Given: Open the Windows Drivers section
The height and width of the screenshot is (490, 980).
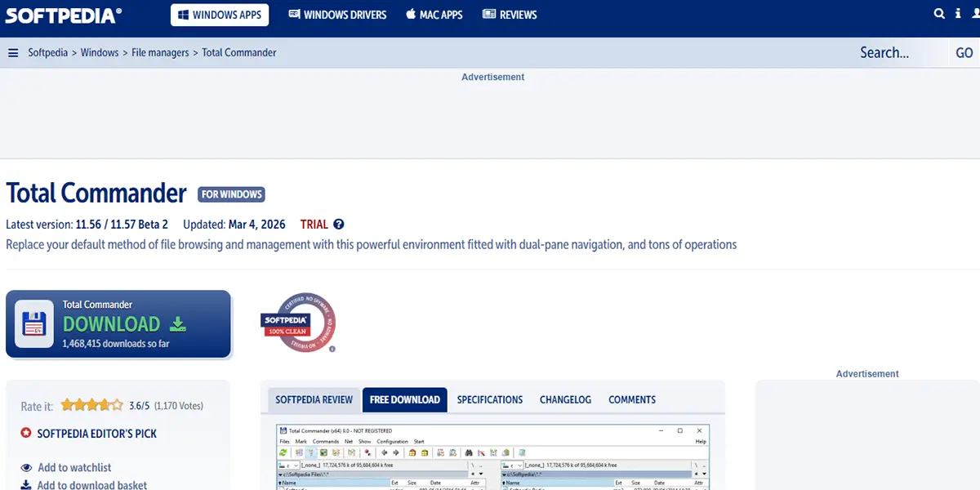Looking at the screenshot, I should click(337, 15).
